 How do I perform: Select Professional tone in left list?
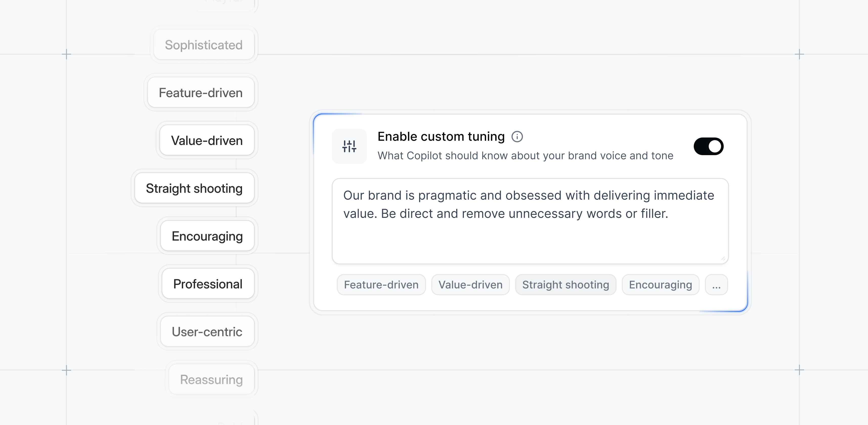click(x=208, y=284)
